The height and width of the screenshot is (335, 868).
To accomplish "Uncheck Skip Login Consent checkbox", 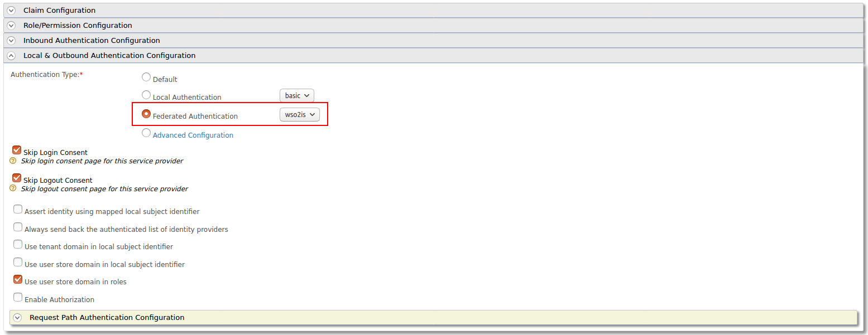I will [x=17, y=150].
